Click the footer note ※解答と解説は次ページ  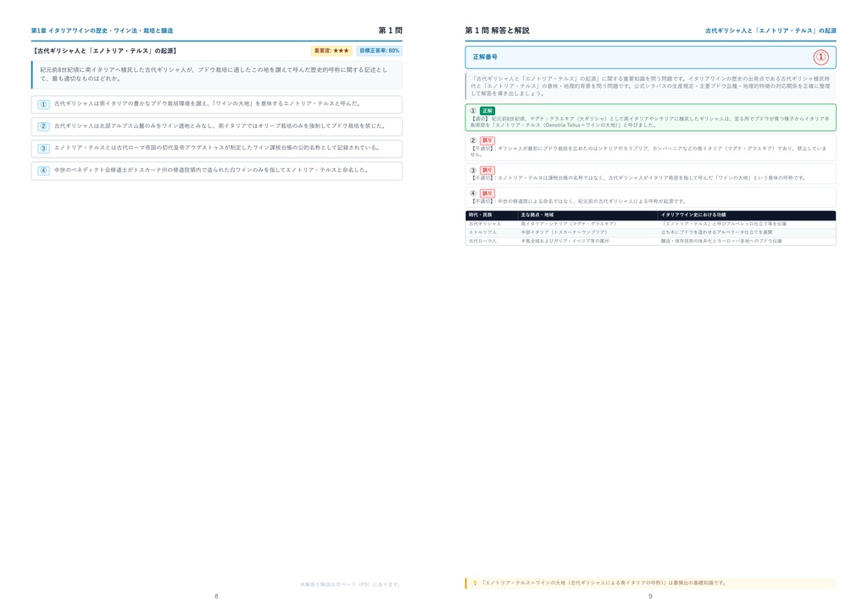[350, 584]
